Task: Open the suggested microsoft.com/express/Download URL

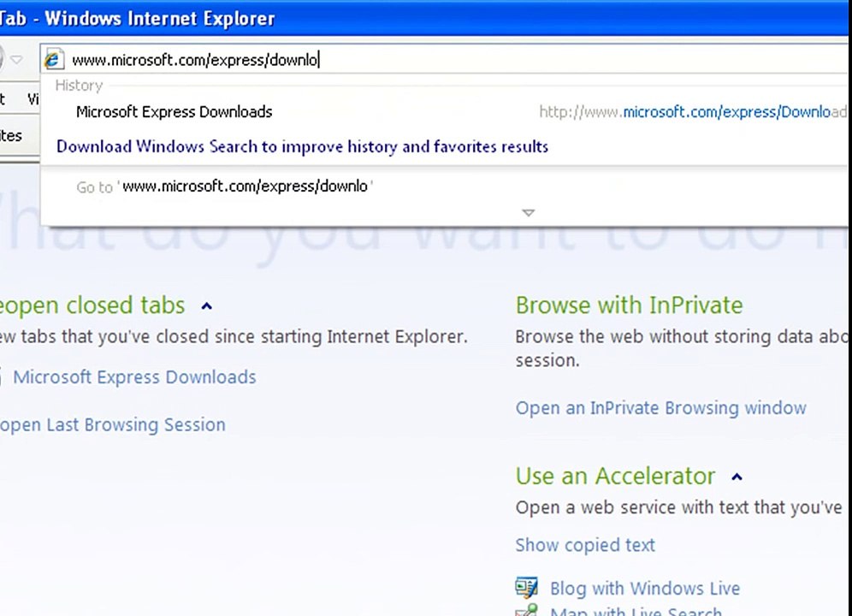Action: pyautogui.click(x=693, y=112)
